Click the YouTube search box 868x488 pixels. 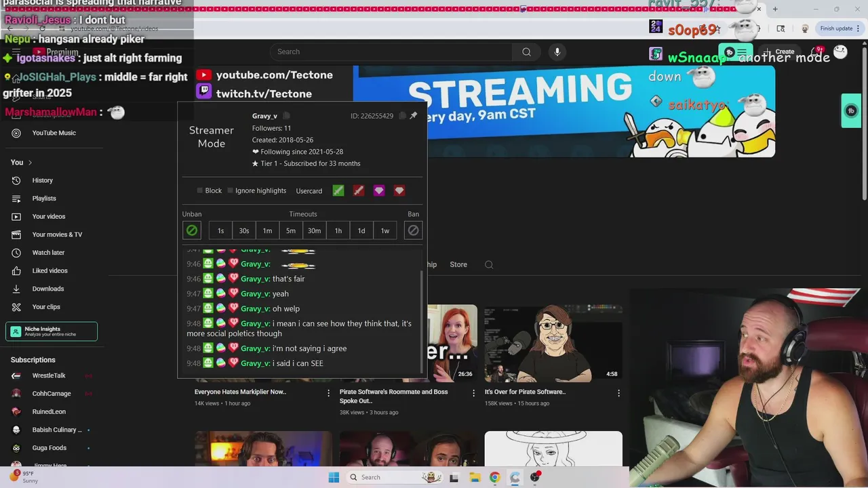(391, 52)
